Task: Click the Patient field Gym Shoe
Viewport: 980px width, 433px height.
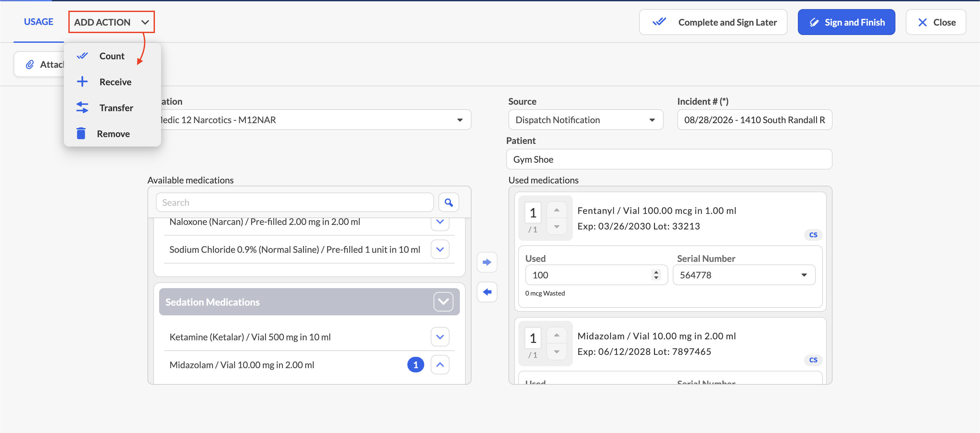Action: point(669,159)
